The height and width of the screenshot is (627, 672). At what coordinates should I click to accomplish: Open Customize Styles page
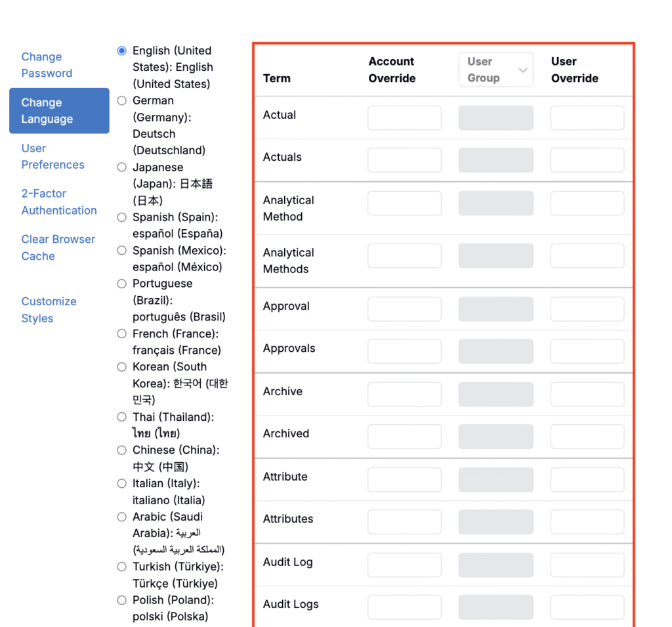coord(49,310)
